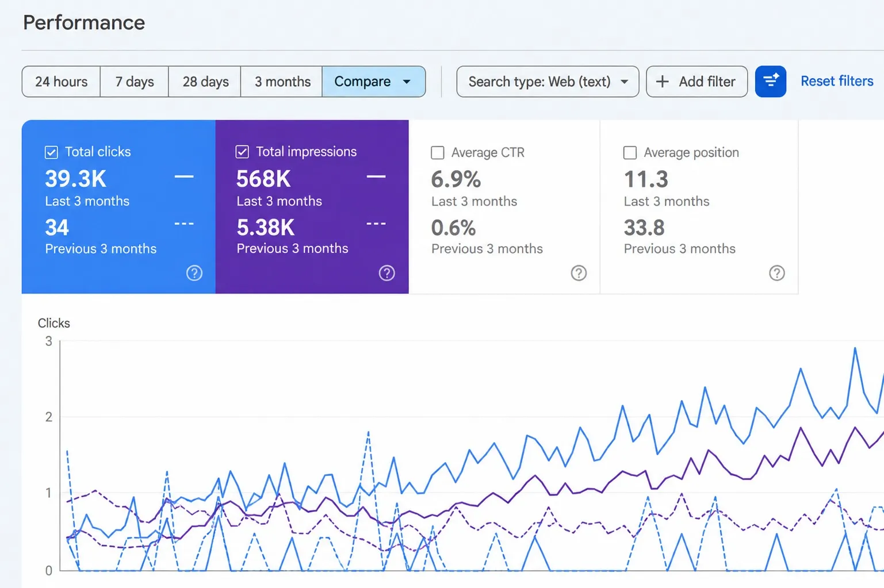Select the 28 days date range
The width and height of the screenshot is (884, 588).
click(x=205, y=82)
